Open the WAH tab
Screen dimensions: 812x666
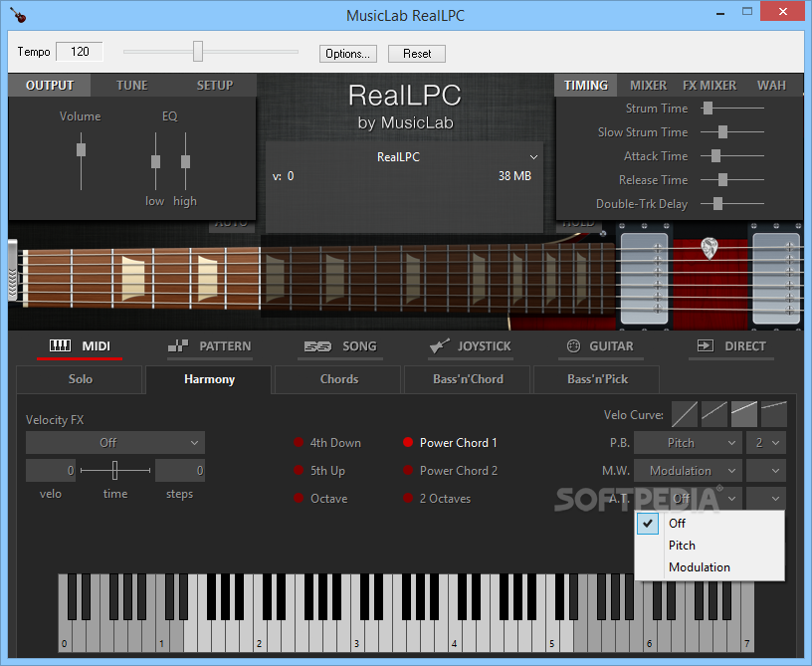pyautogui.click(x=771, y=86)
